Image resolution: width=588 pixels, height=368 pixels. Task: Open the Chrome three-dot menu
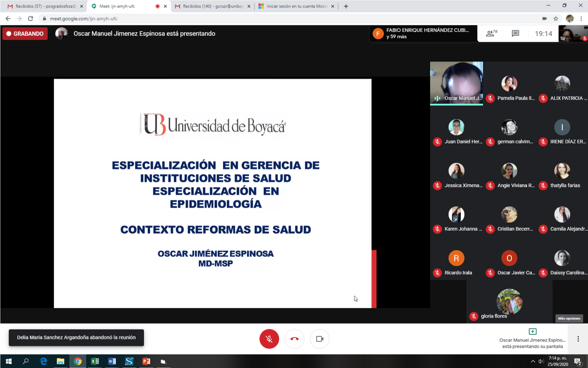581,19
